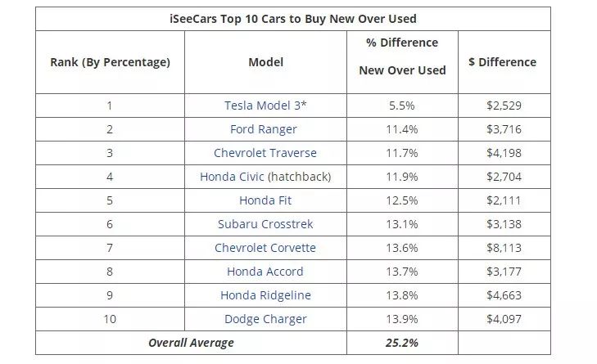Image resolution: width=597 pixels, height=364 pixels.
Task: Select the Honda Ridgeline link
Action: [265, 295]
